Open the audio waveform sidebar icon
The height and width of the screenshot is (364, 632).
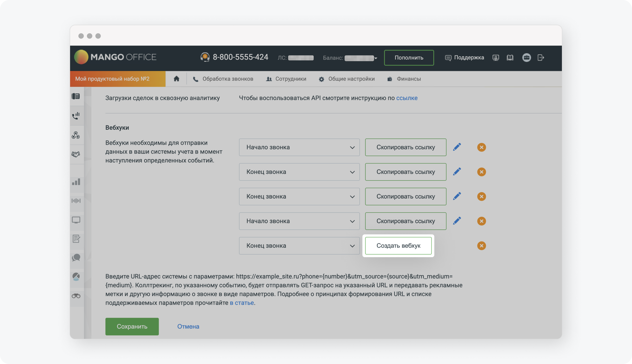(x=76, y=201)
